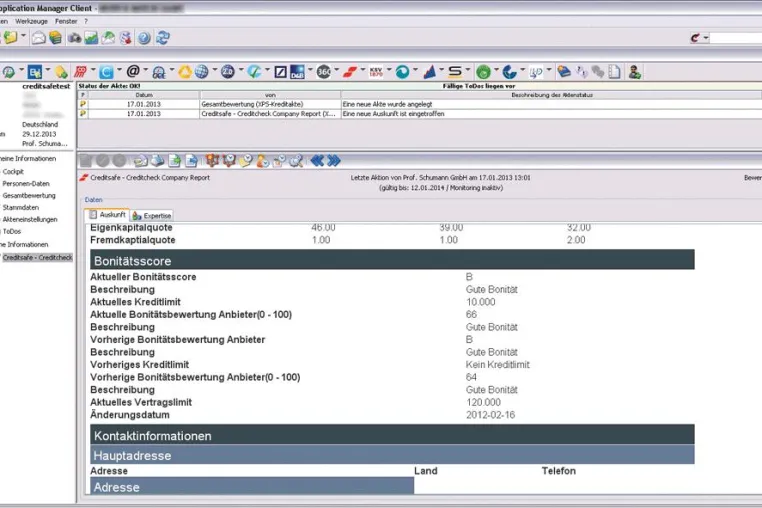Click the green stacked database icon
The image size is (762, 508).
click(55, 38)
